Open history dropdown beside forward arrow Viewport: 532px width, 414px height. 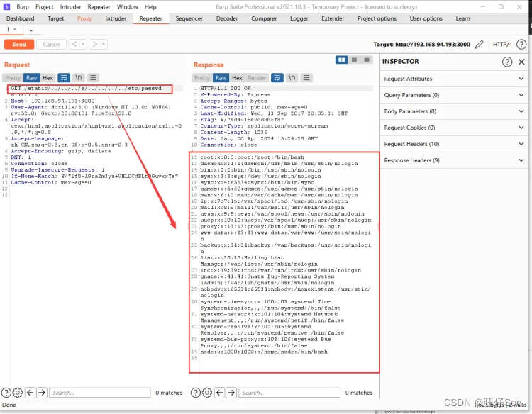point(104,45)
